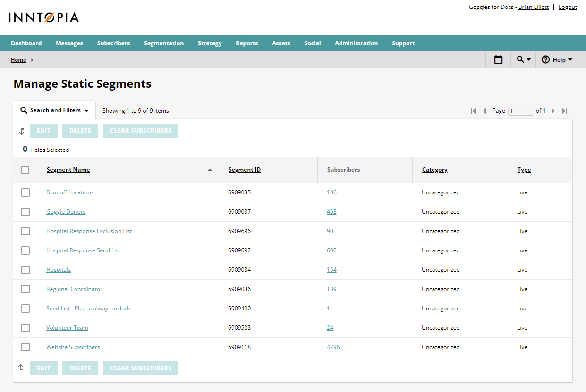Select the Goggle Donors row checkbox

click(25, 212)
